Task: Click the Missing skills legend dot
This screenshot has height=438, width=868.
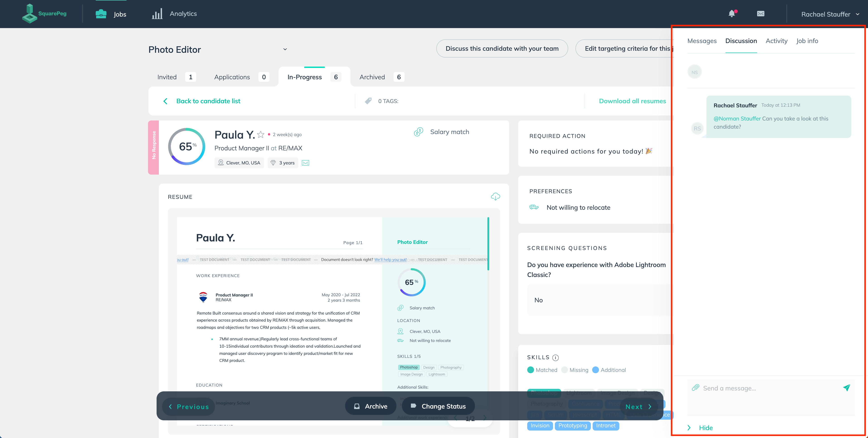Action: coord(564,370)
